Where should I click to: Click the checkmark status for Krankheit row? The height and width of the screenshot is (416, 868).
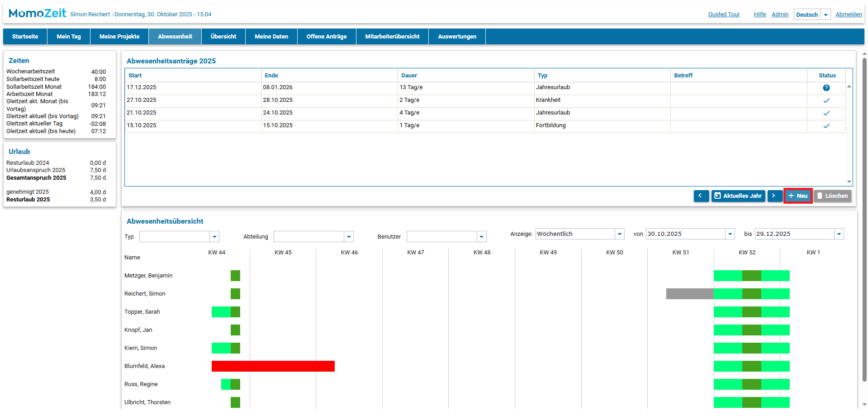point(826,100)
